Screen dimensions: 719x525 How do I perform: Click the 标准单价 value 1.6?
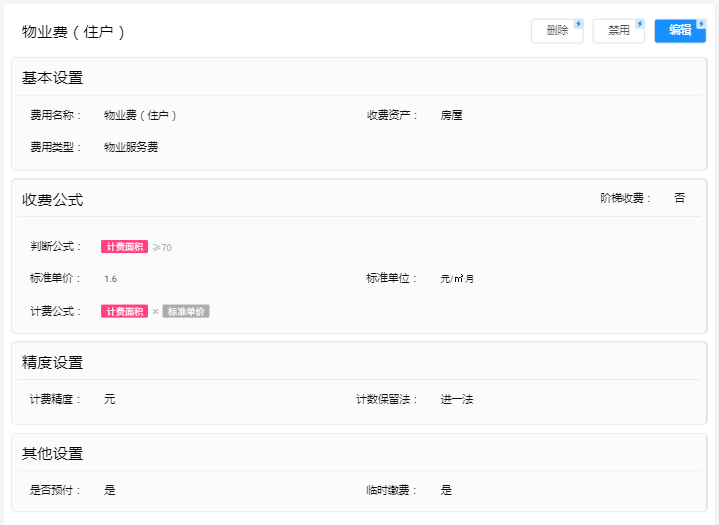pos(110,279)
